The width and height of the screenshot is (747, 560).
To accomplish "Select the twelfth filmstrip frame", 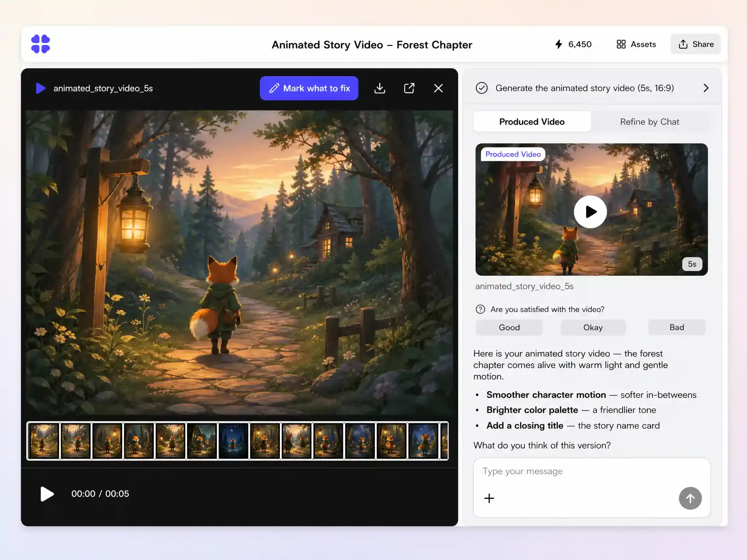I will pyautogui.click(x=392, y=441).
